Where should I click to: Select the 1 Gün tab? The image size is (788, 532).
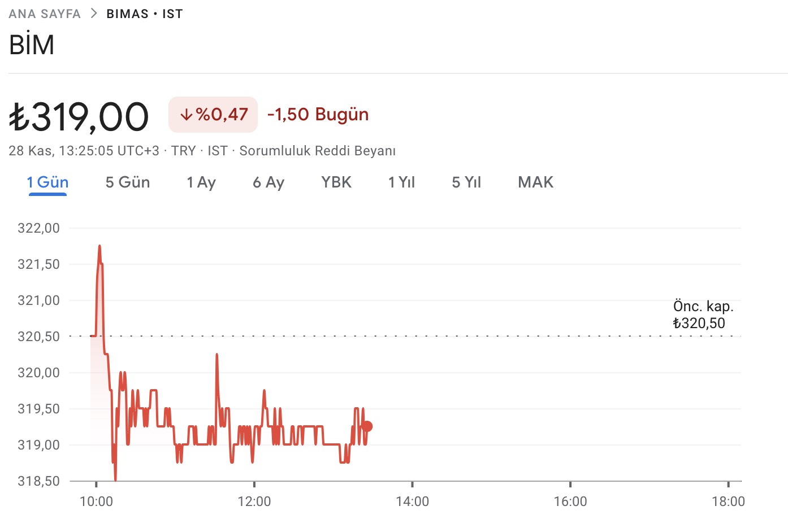(47, 182)
